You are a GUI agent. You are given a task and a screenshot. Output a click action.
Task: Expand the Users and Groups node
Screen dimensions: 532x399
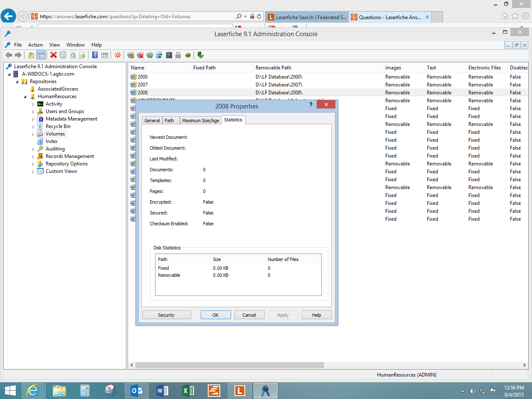point(33,111)
